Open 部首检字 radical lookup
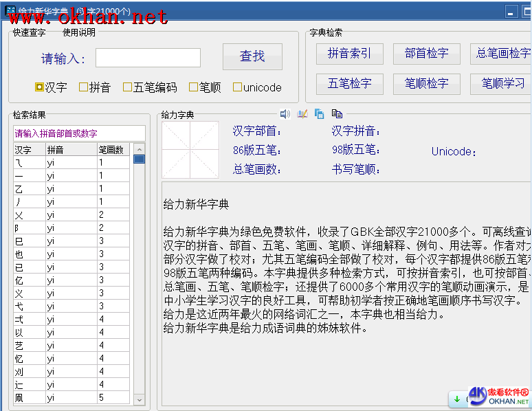 coord(426,54)
